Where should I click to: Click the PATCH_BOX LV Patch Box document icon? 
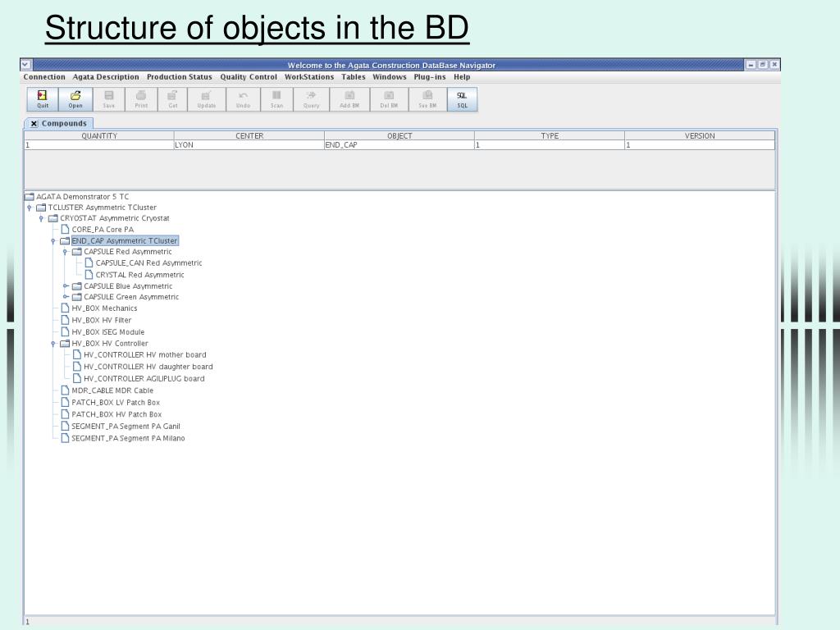[66, 402]
